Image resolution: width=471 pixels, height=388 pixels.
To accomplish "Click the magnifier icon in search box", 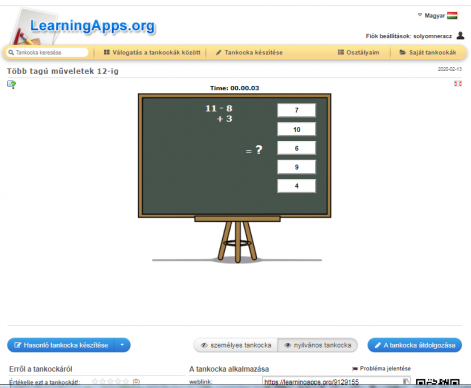I will click(11, 52).
